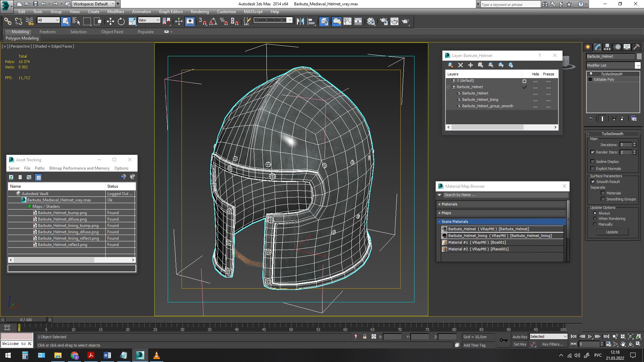Click the Set Key button
Image resolution: width=644 pixels, height=362 pixels.
pyautogui.click(x=520, y=344)
